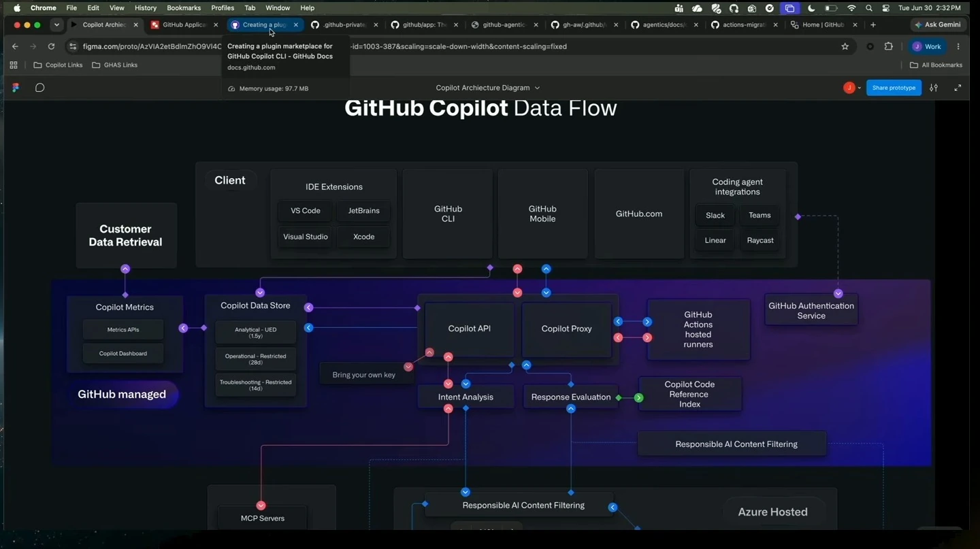Close the Creating a plugin tab
Screen dimensions: 980x549
pos(295,24)
